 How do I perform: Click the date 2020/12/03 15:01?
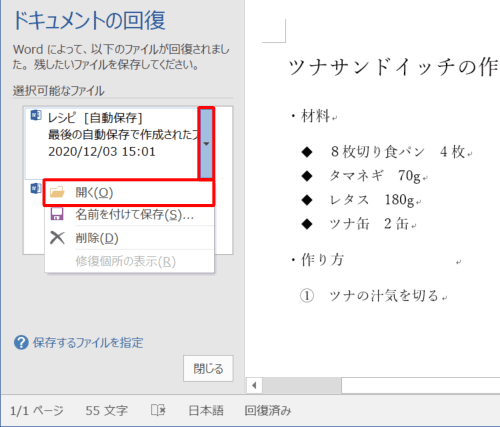[x=102, y=152]
